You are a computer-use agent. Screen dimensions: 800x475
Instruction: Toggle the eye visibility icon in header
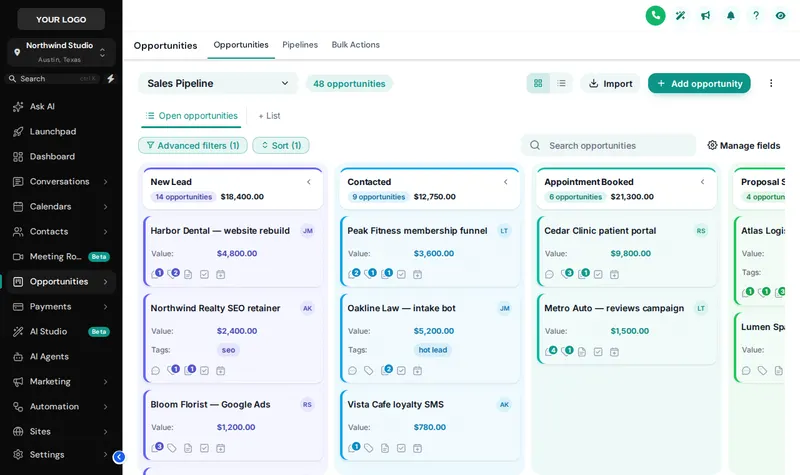tap(780, 16)
